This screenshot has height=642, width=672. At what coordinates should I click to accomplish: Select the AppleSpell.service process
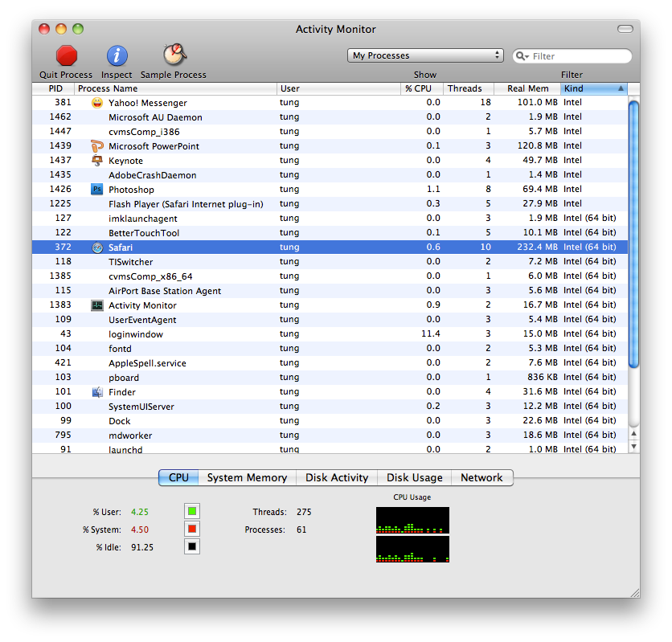tap(330, 363)
